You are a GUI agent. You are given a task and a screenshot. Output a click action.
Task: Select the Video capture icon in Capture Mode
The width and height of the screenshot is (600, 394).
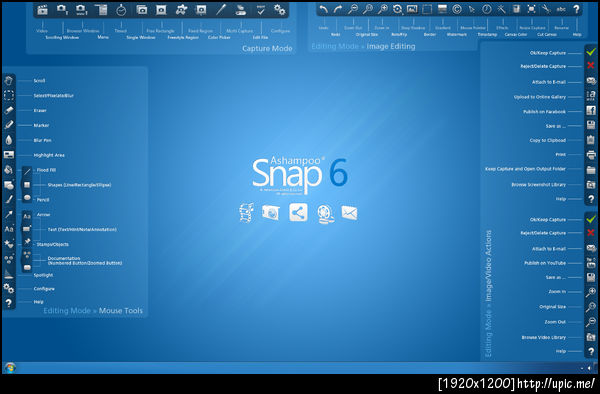[42, 10]
